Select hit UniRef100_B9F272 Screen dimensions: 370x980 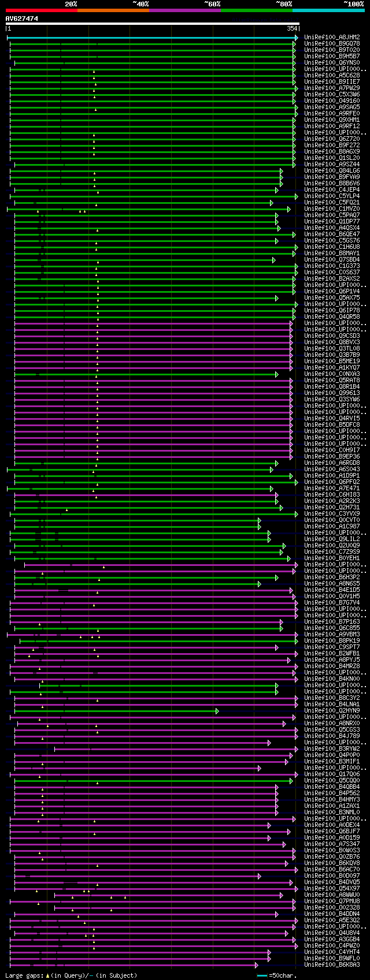(332, 146)
